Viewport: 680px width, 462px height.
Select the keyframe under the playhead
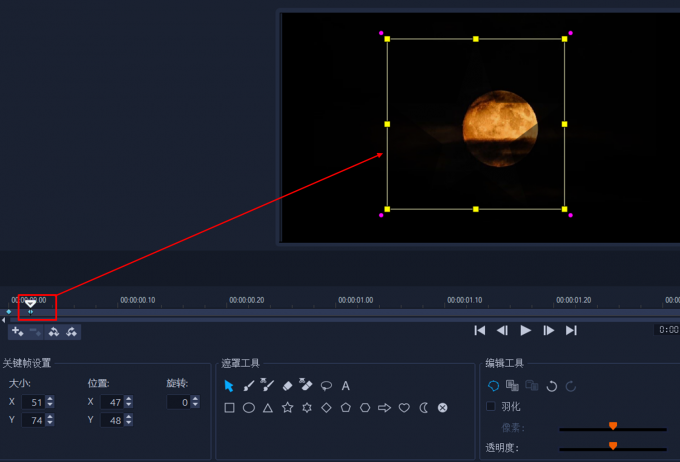click(x=30, y=312)
